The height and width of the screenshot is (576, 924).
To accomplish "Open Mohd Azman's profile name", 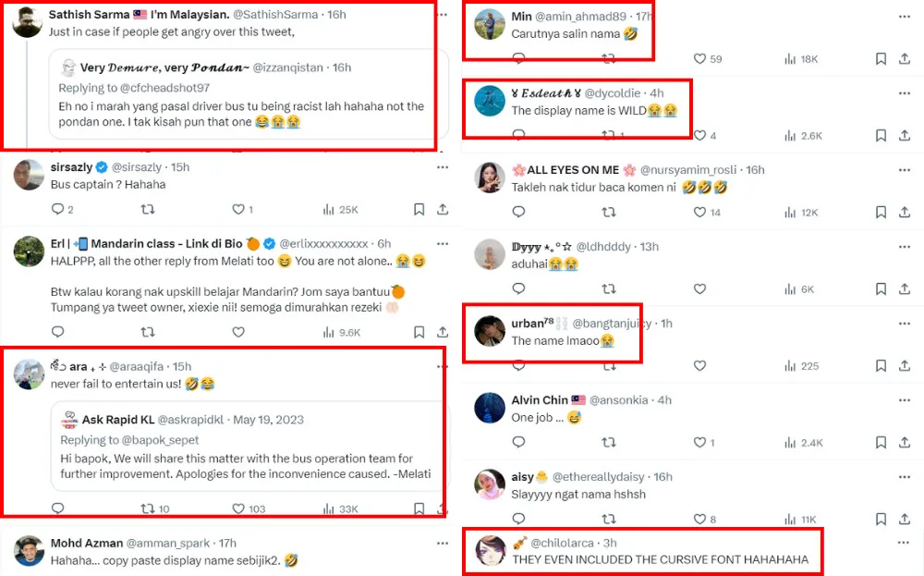I will 86,543.
